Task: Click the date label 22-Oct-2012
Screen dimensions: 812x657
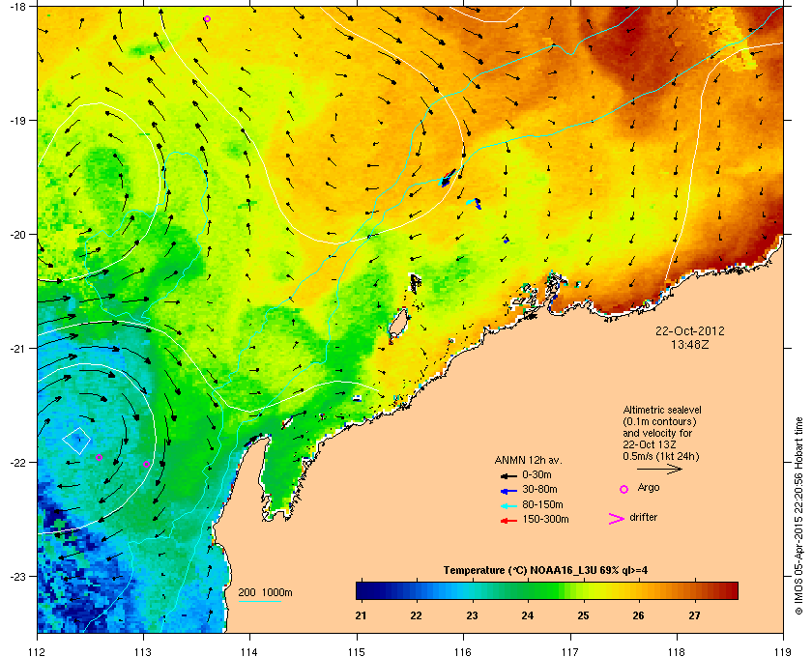Action: pyautogui.click(x=690, y=330)
